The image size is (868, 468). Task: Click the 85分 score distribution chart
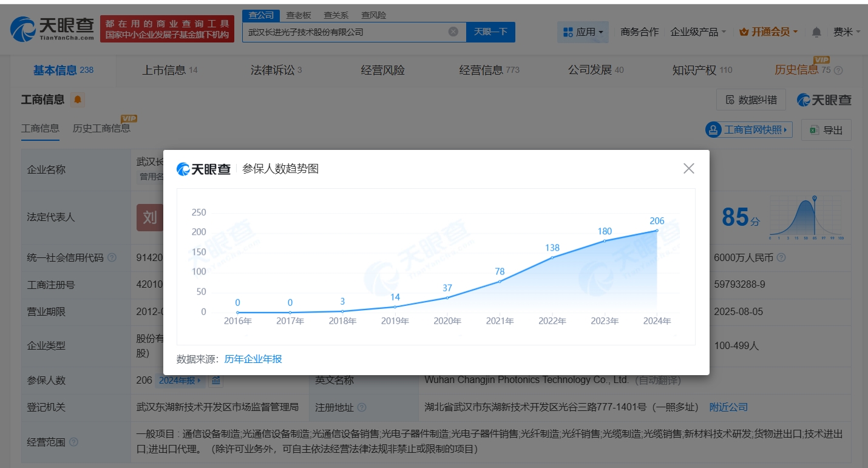(806, 218)
